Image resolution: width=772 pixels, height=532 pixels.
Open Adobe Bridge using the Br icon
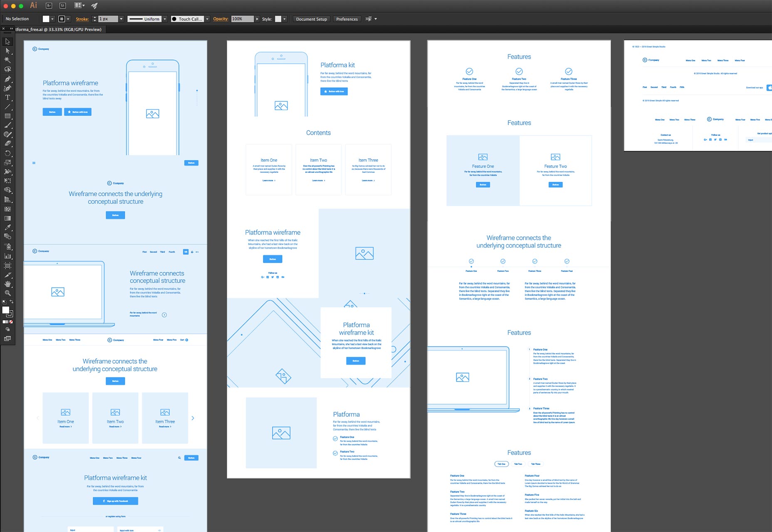click(49, 5)
